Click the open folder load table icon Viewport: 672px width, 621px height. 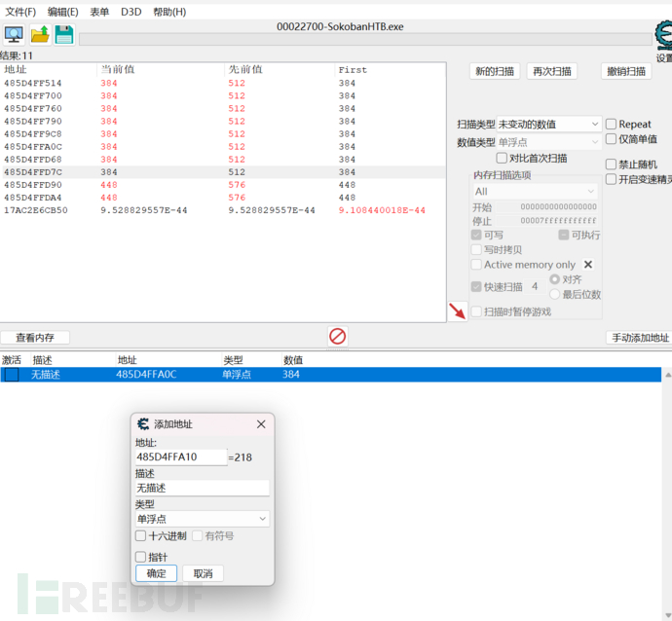click(x=40, y=35)
